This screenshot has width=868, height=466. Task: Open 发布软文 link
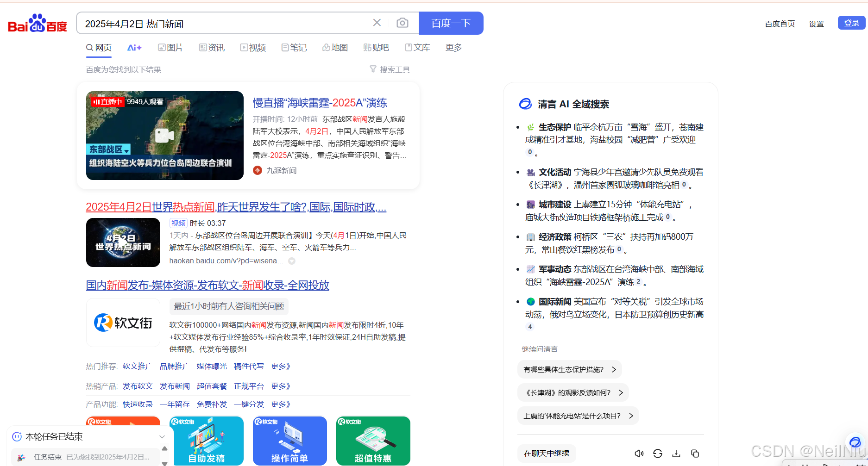(x=138, y=386)
